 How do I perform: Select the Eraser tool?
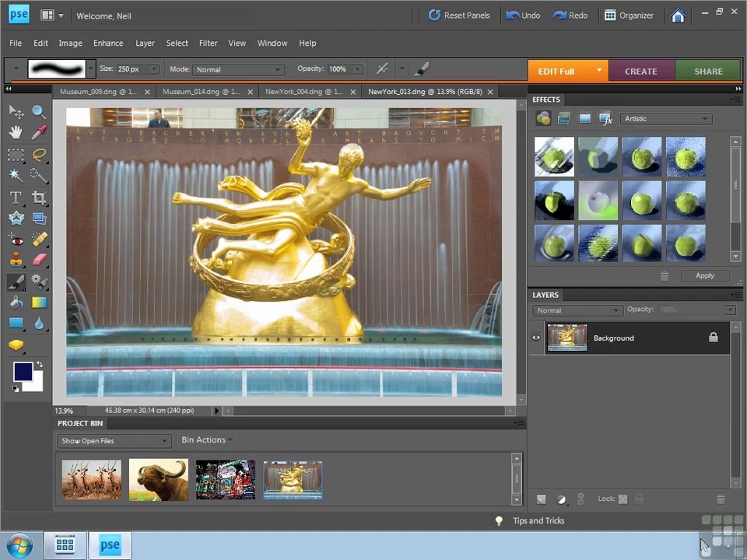[x=39, y=260]
